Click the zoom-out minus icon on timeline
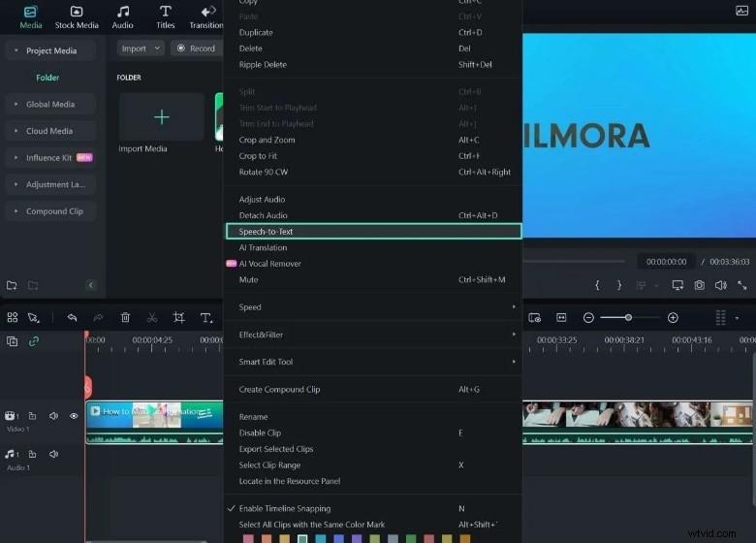 pos(587,318)
